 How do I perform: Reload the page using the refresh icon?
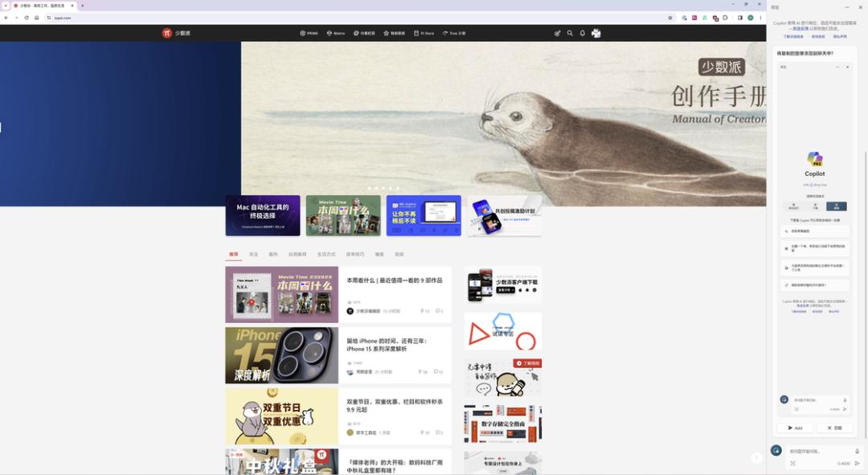26,18
